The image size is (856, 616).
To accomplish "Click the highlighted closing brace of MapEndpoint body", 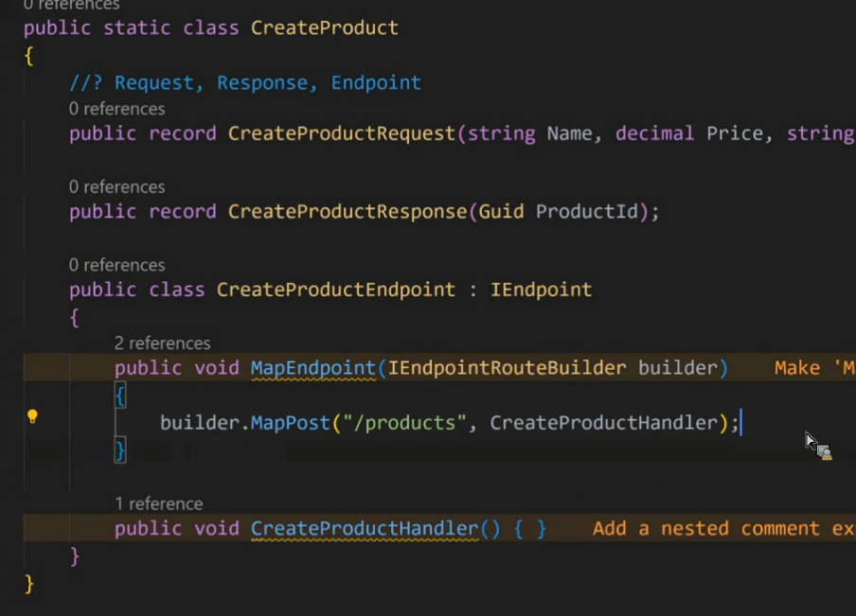I will tap(120, 450).
